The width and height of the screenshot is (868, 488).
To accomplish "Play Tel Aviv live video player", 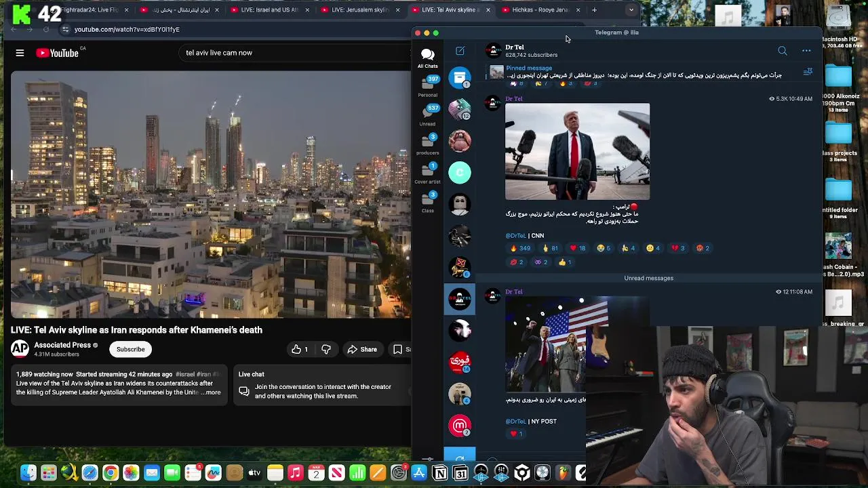I will pos(210,195).
